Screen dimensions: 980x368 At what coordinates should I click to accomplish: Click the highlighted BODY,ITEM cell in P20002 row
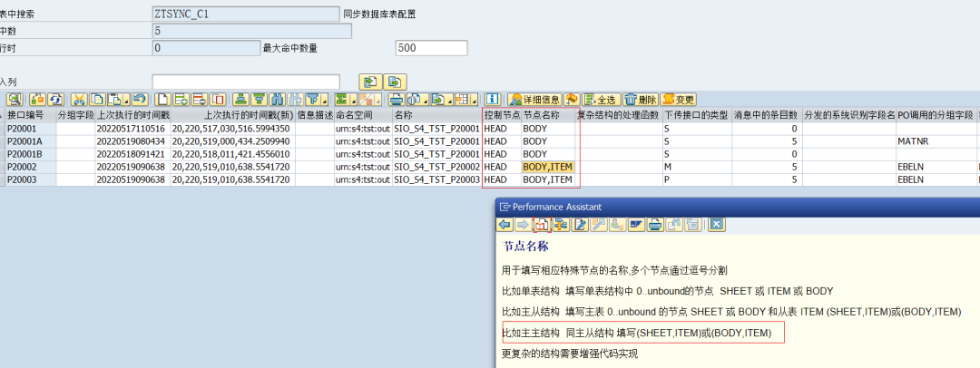coord(548,167)
